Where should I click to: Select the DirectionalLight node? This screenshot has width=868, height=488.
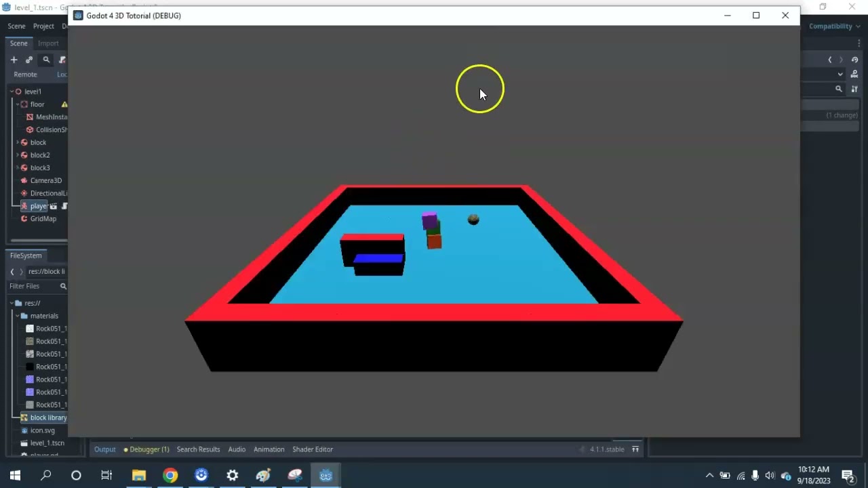pos(43,193)
